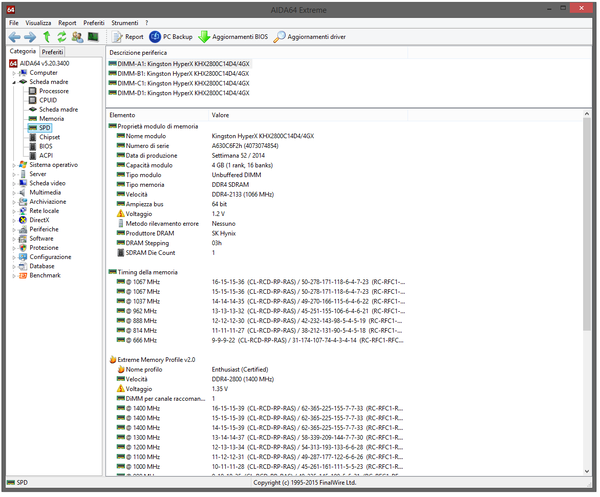Go back with the blue left arrow
Image resolution: width=600 pixels, height=497 pixels.
coord(15,37)
